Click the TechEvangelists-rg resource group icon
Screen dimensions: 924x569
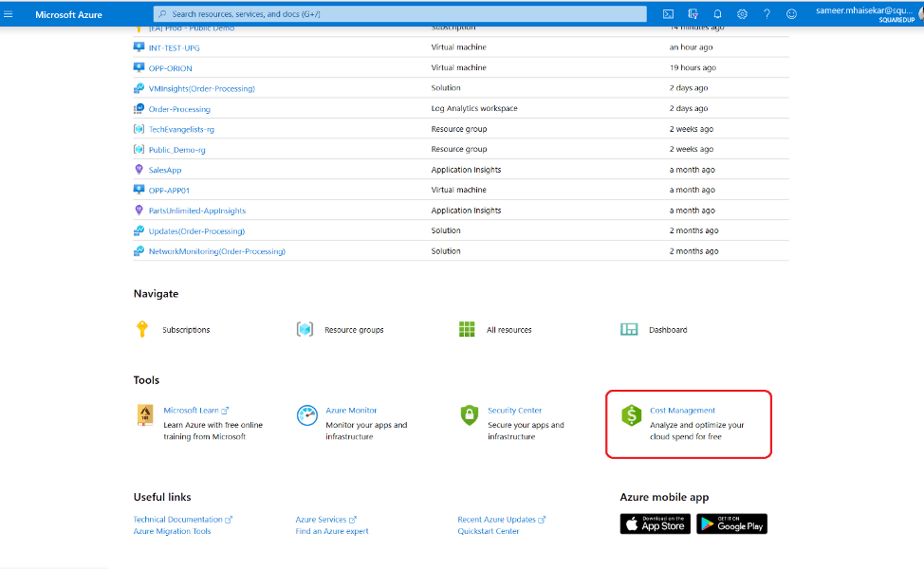click(139, 129)
